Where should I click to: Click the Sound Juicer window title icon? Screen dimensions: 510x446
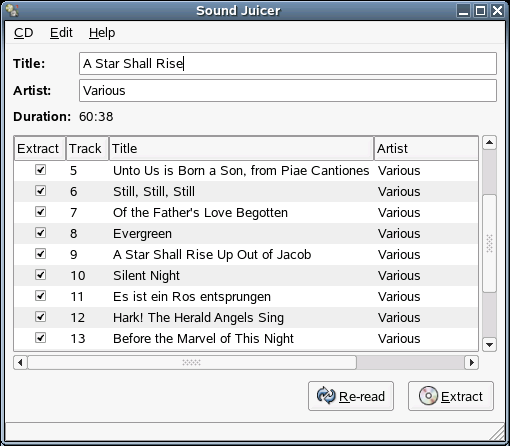(12, 10)
